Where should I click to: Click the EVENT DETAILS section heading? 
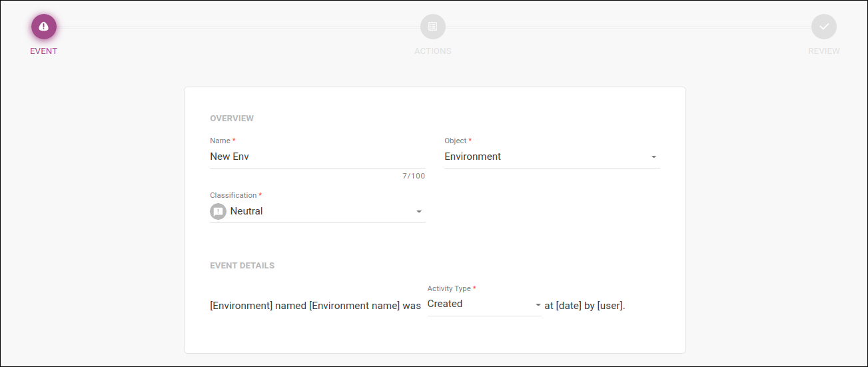pos(242,266)
